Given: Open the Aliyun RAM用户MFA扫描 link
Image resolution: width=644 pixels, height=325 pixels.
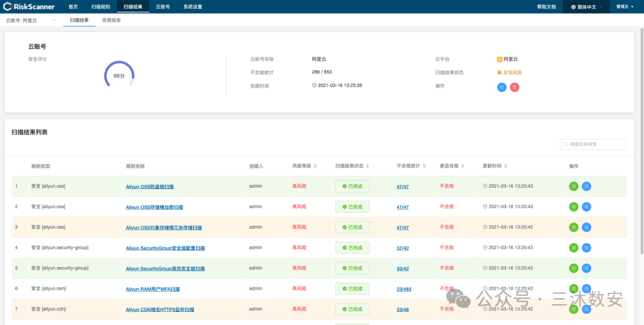Looking at the screenshot, I should tap(153, 289).
